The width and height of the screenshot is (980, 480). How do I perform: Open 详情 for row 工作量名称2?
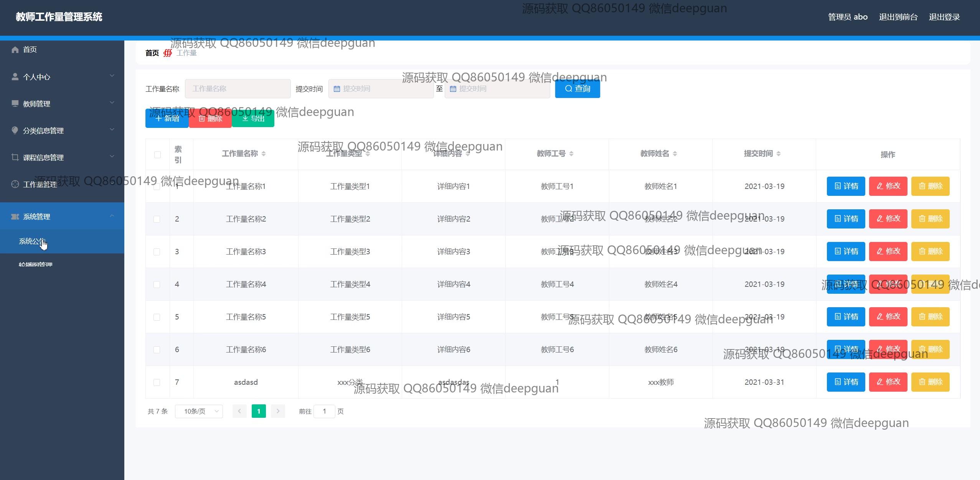pos(846,219)
